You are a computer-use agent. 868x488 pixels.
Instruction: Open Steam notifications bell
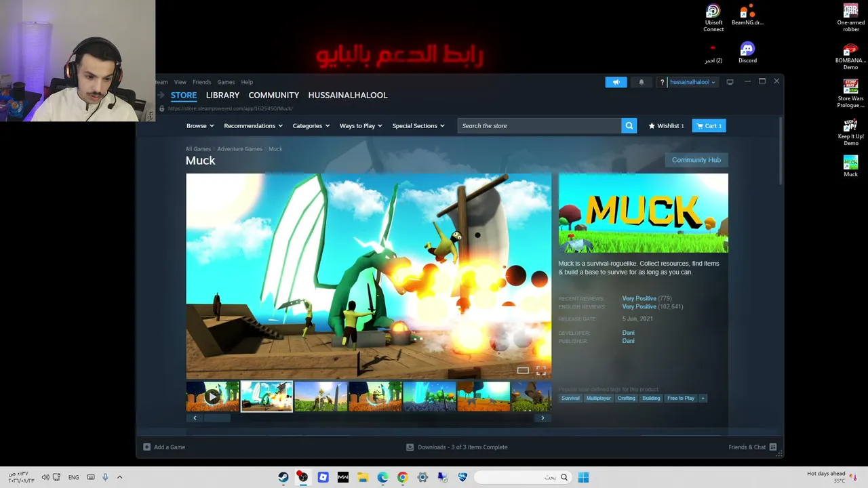coord(642,82)
